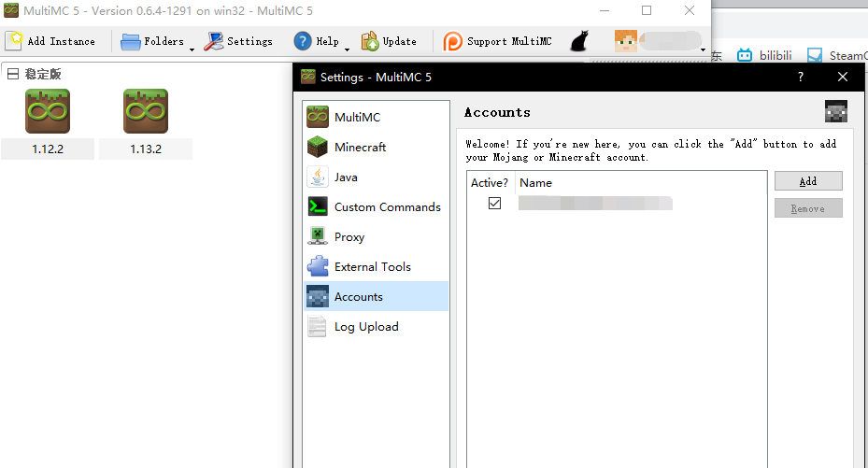Open the MultiMC settings page
This screenshot has width=868, height=468.
(x=377, y=117)
